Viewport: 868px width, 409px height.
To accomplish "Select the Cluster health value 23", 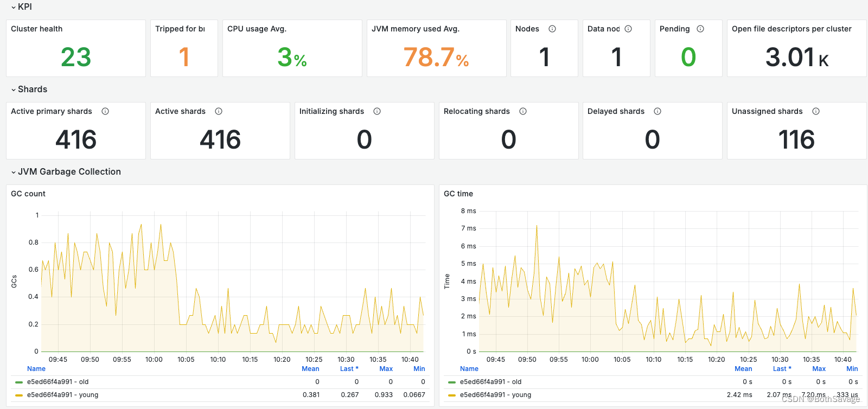I will (x=76, y=57).
